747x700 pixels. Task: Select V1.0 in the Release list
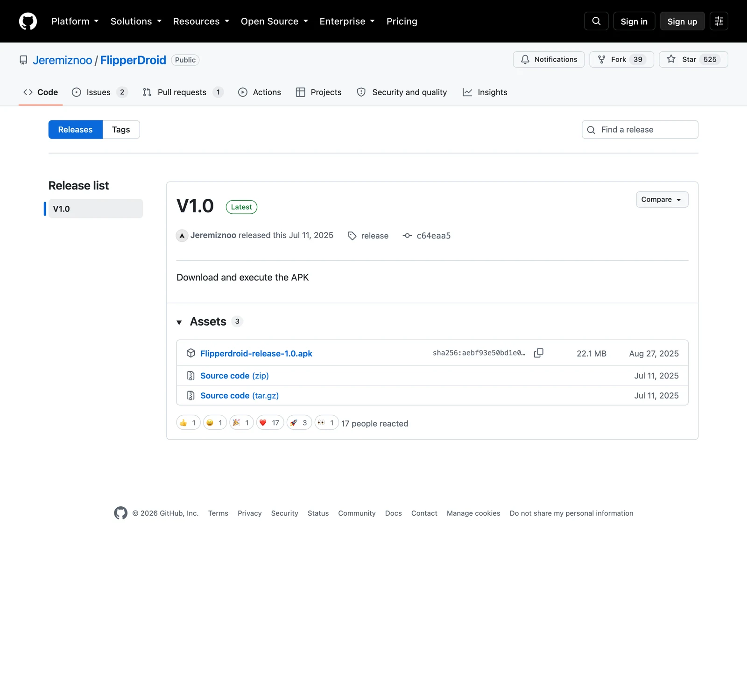(x=96, y=209)
